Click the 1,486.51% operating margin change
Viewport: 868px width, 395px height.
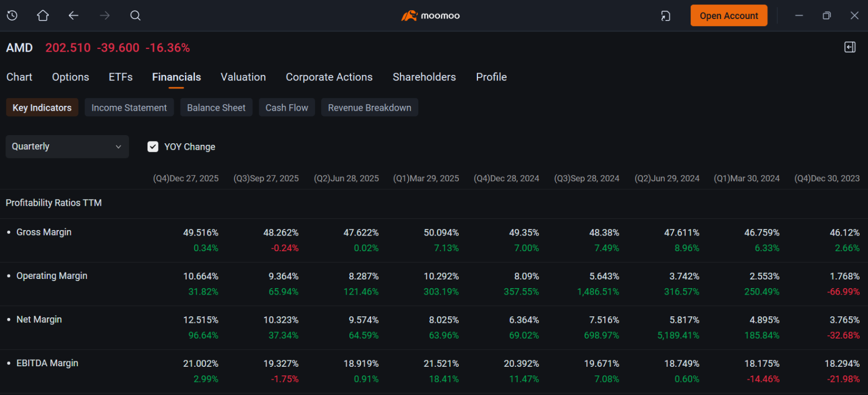click(598, 292)
